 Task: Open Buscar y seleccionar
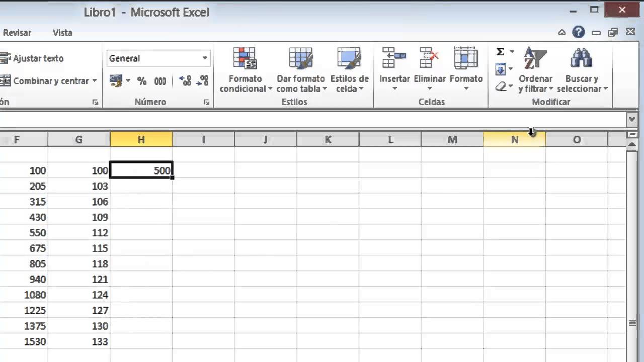582,70
